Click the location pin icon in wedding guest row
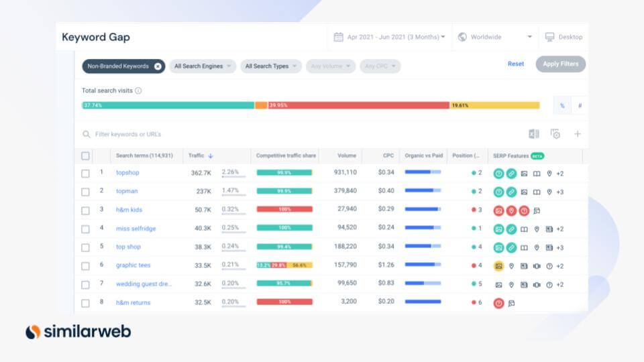 511,285
